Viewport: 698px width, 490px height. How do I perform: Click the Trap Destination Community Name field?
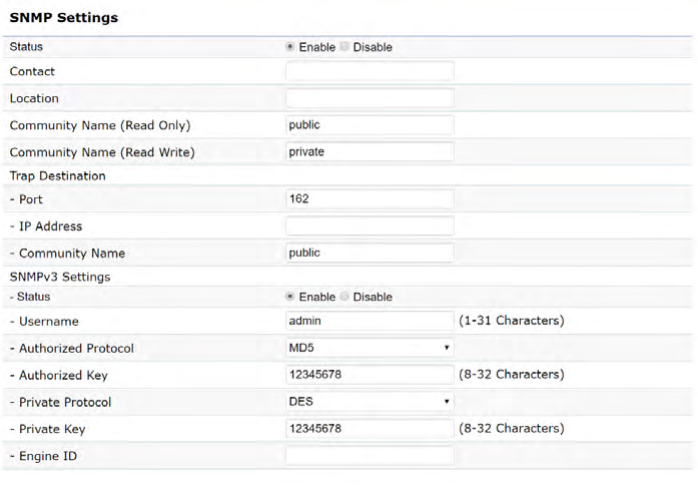tap(369, 253)
